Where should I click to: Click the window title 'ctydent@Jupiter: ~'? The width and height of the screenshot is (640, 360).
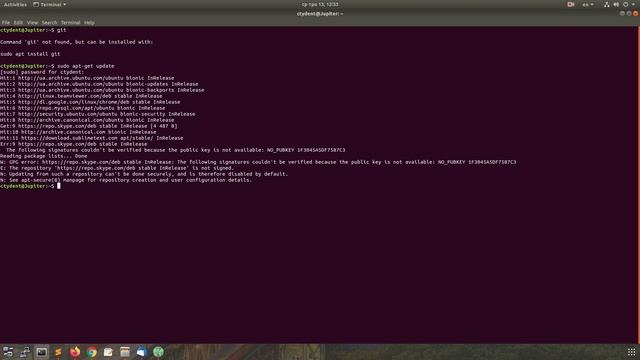point(320,13)
